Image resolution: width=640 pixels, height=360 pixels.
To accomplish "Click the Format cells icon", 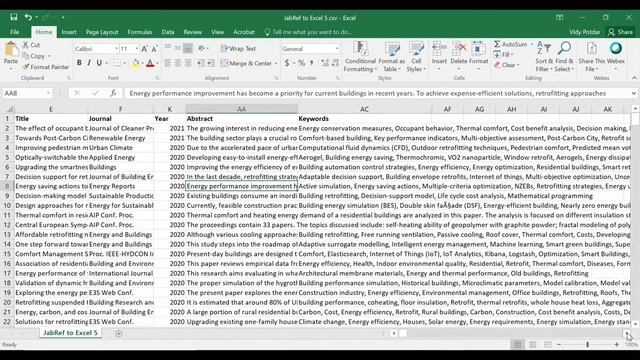I will click(478, 49).
